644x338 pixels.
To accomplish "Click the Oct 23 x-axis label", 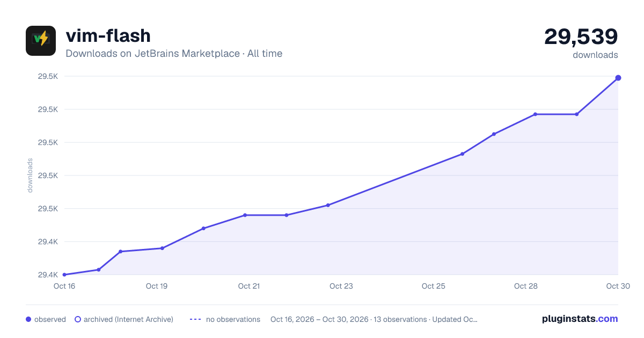I will (x=341, y=286).
